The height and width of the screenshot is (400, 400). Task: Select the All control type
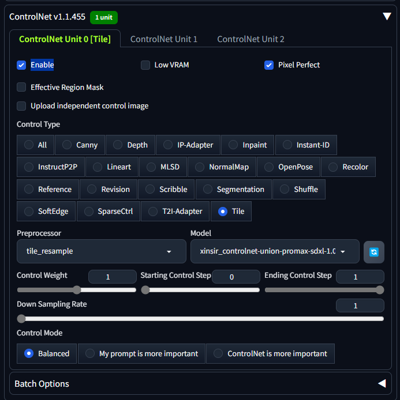click(x=35, y=145)
